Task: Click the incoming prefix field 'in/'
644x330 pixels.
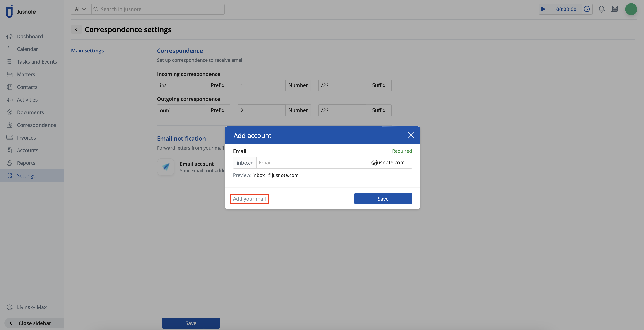Action: 181,85
